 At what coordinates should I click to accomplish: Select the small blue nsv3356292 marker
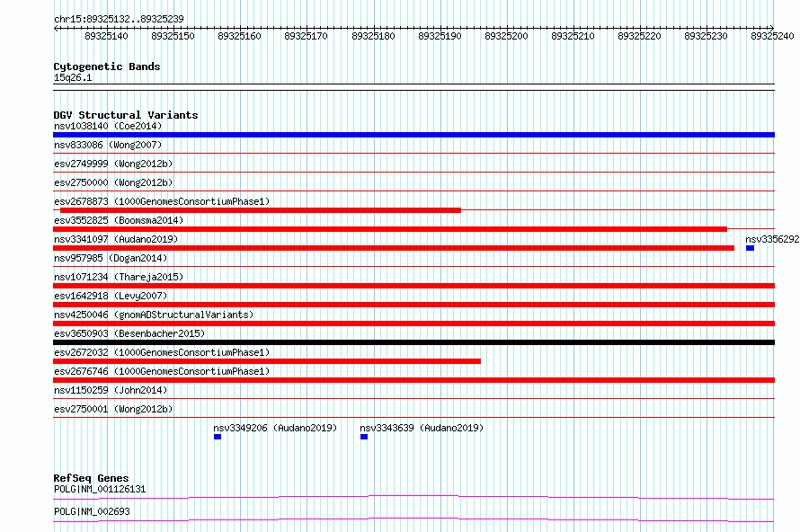pos(750,248)
